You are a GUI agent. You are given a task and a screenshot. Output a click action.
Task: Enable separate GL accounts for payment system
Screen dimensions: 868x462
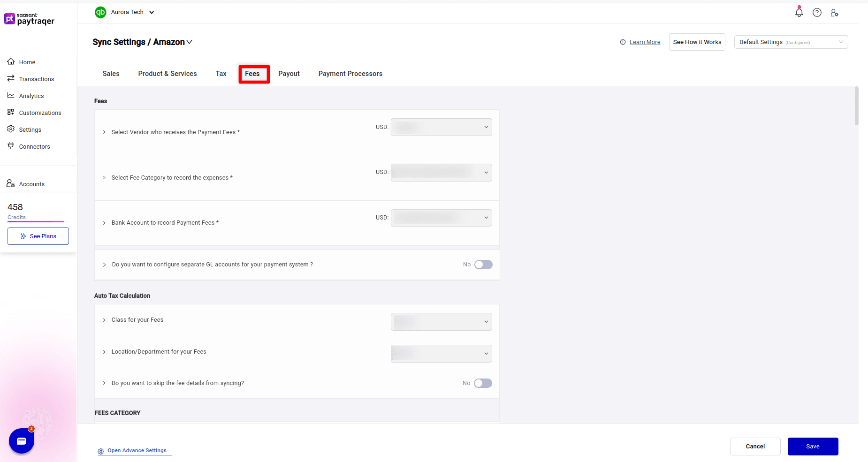coord(484,265)
